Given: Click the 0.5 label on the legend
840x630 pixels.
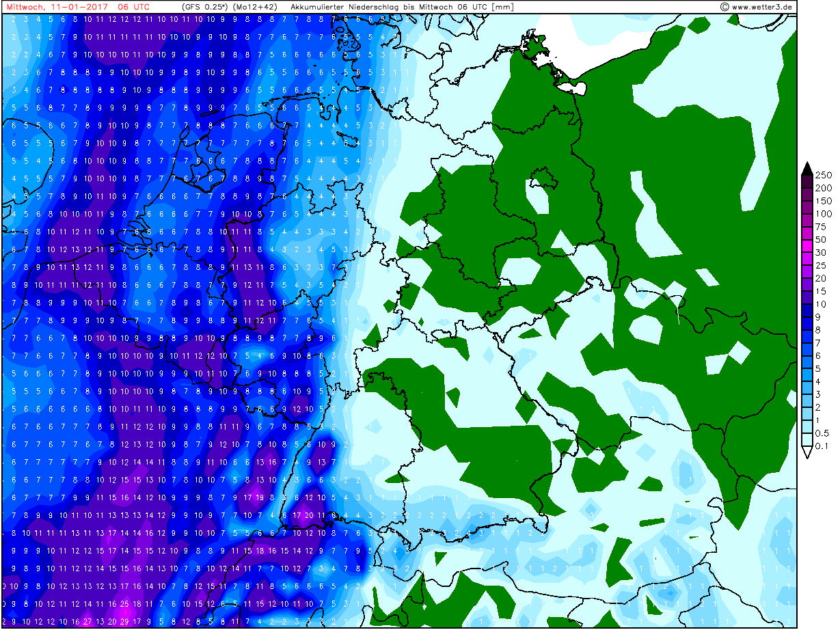Looking at the screenshot, I should (822, 434).
